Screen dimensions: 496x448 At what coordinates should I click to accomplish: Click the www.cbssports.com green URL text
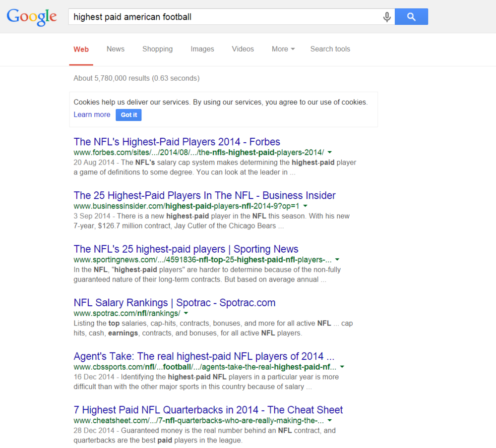[x=205, y=367]
